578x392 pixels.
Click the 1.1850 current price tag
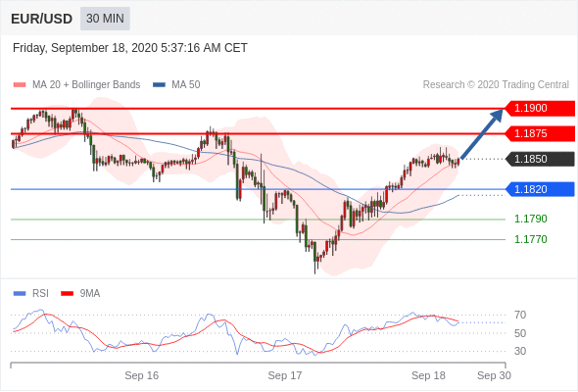[539, 159]
